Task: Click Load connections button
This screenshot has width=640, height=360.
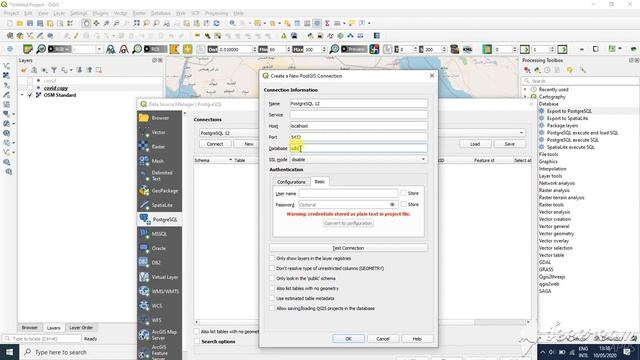Action: point(475,144)
